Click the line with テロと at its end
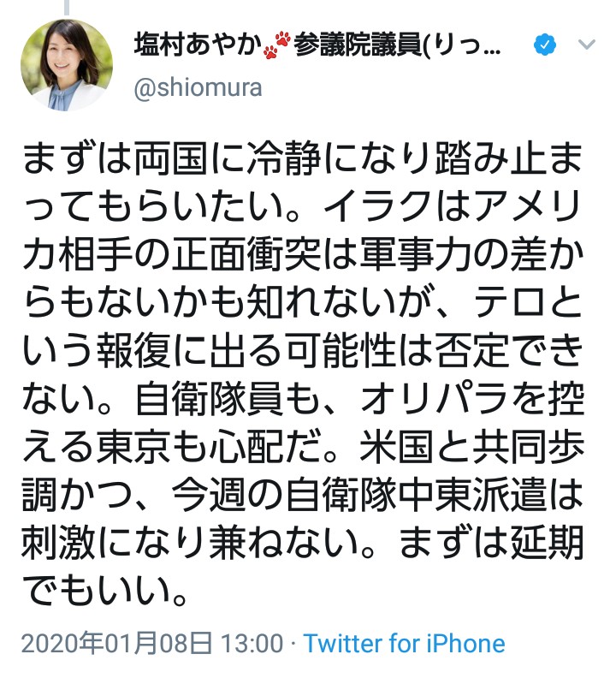This screenshot has width=616, height=678. click(303, 302)
